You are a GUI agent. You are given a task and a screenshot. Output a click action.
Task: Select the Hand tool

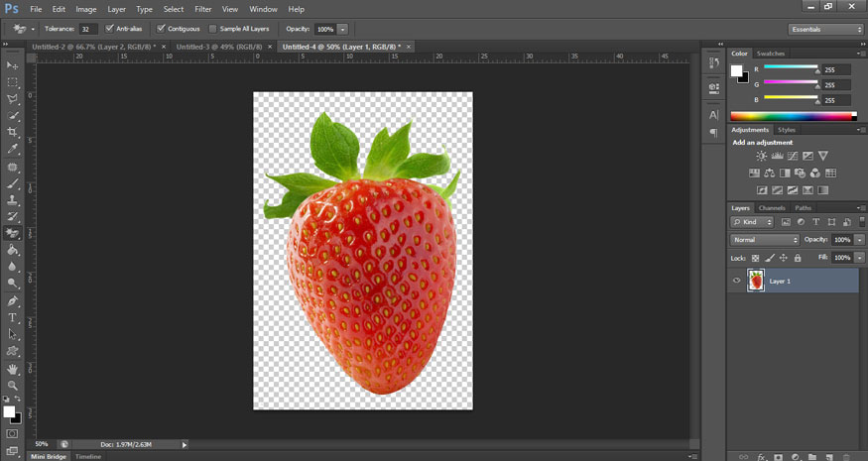pyautogui.click(x=13, y=368)
